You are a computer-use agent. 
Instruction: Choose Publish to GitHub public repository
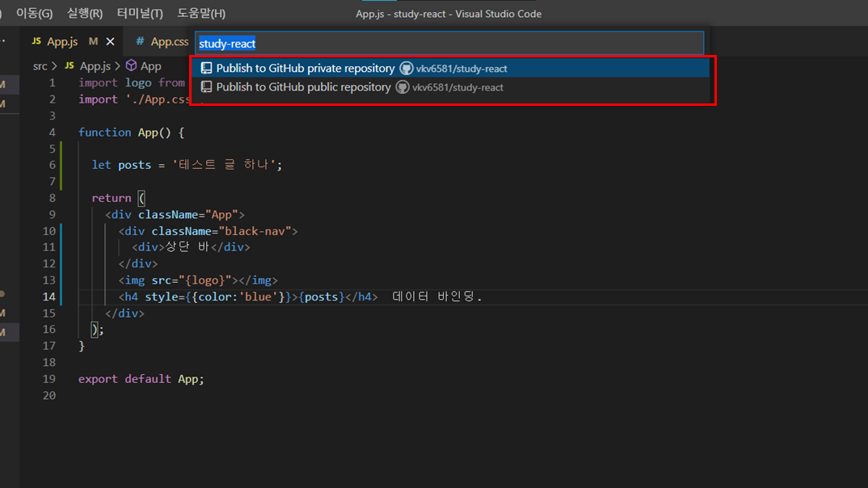[x=451, y=87]
